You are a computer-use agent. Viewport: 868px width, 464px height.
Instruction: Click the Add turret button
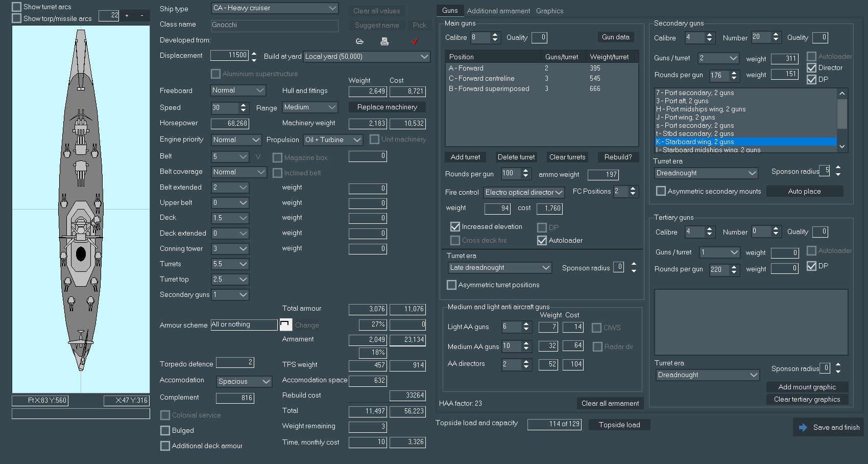[x=465, y=157]
